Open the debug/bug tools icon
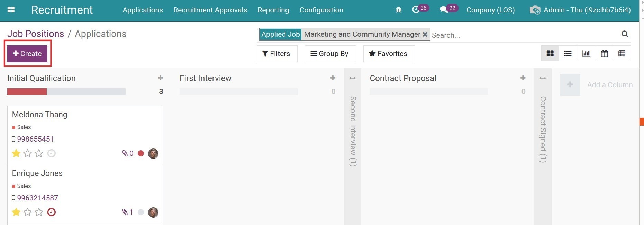The image size is (644, 225). (x=398, y=10)
